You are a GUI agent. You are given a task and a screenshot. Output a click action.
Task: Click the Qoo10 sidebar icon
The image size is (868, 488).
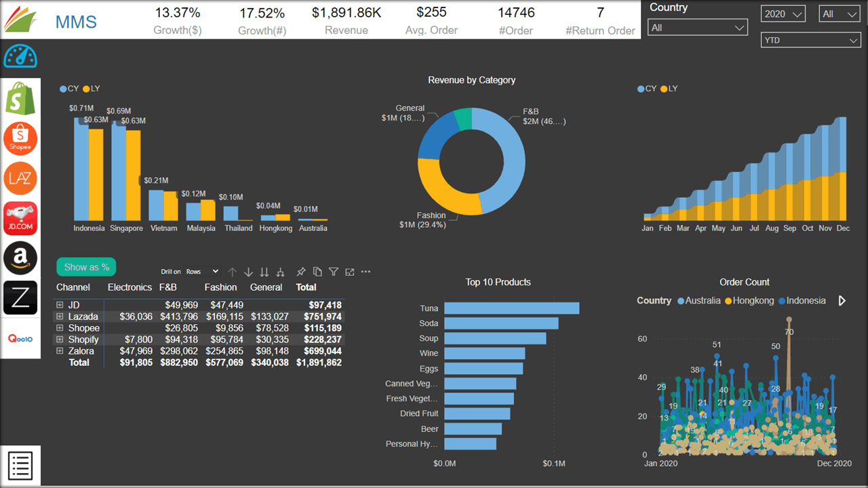[20, 337]
